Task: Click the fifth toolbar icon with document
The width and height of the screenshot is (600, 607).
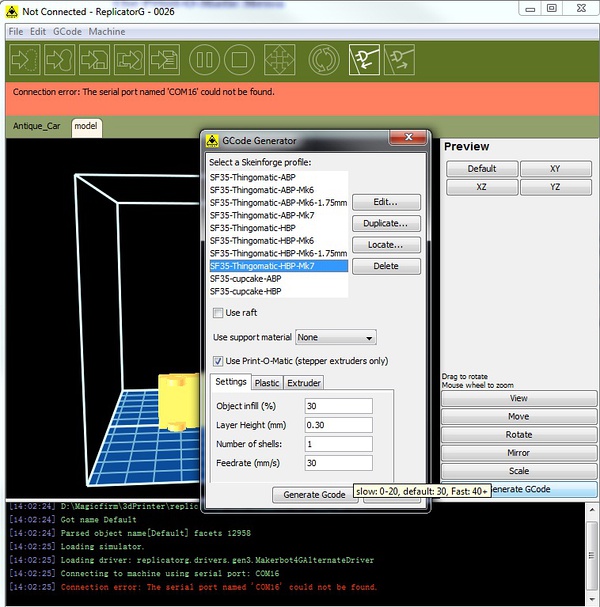Action: [166, 60]
